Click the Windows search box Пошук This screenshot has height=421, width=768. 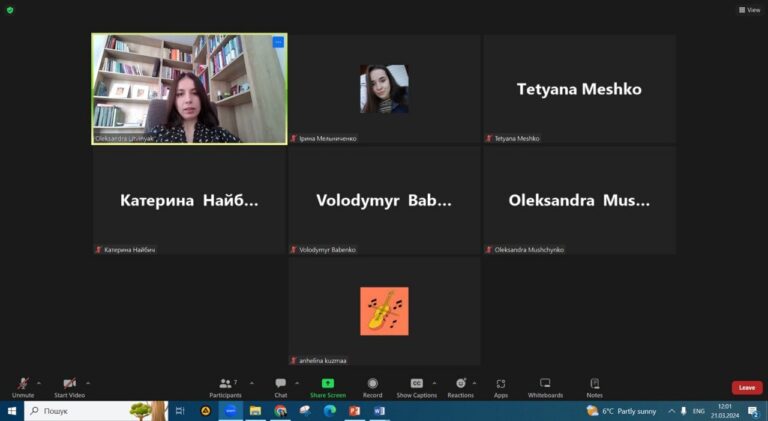[96, 411]
